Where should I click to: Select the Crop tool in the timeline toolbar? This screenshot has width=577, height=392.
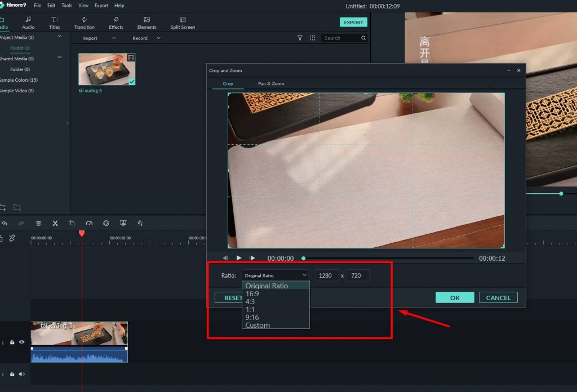pyautogui.click(x=72, y=223)
